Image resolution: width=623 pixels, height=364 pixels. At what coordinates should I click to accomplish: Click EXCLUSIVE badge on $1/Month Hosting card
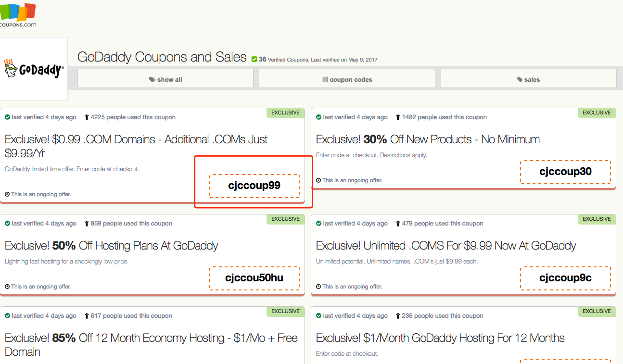point(597,311)
